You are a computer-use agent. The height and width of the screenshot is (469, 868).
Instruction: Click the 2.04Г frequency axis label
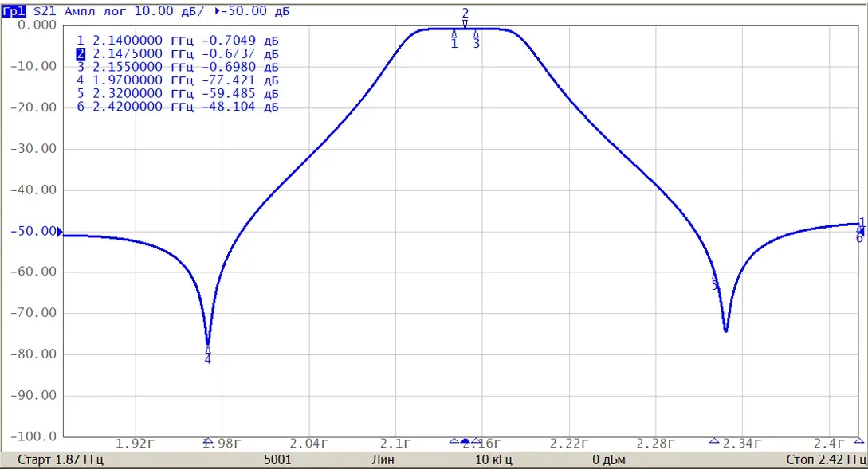(308, 444)
